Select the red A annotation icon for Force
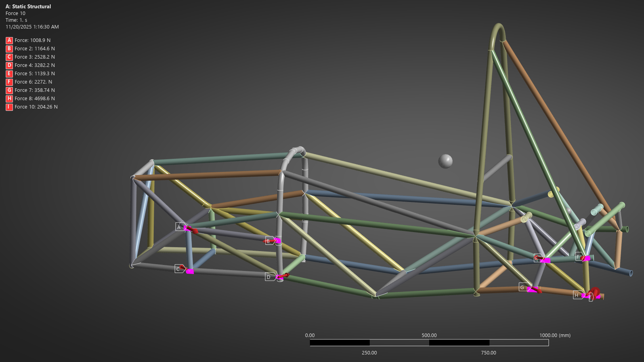Screen dimensions: 644x362 (x=9, y=40)
